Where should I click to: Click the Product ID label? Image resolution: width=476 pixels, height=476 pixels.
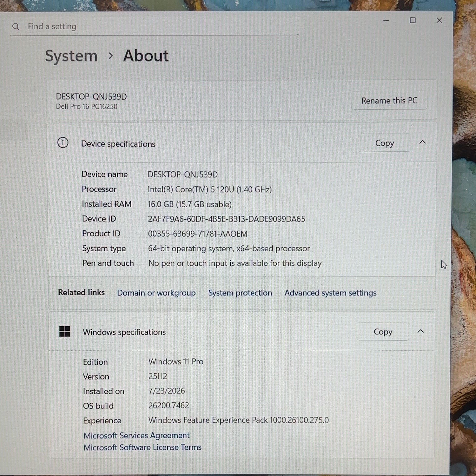coord(101,234)
